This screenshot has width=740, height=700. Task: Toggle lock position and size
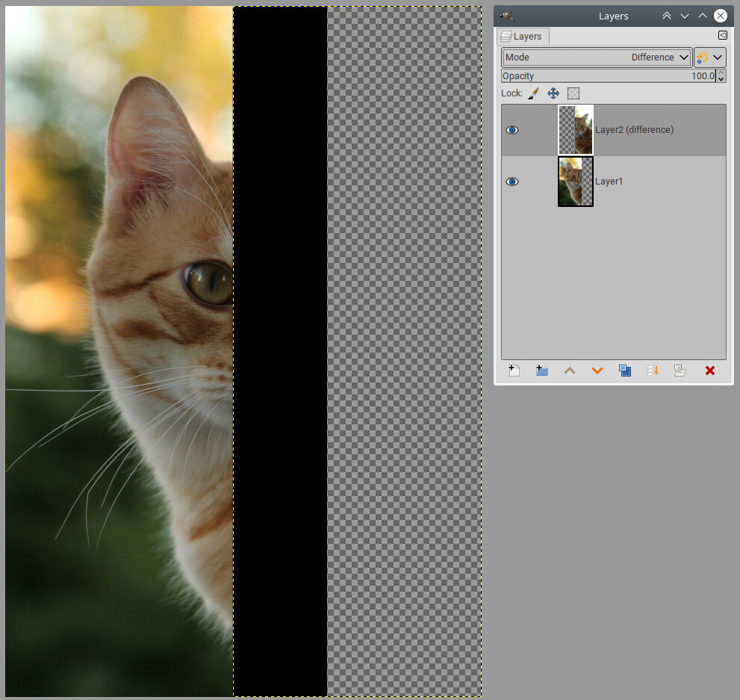pos(553,93)
